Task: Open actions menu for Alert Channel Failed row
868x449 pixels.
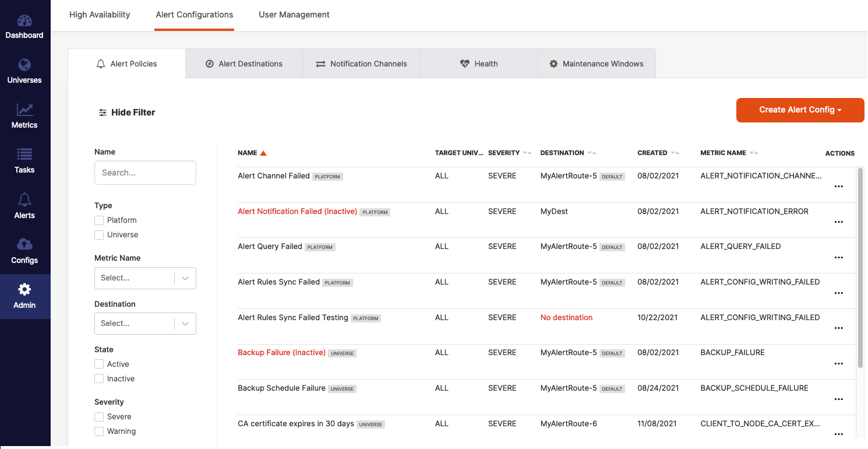Action: 839,186
